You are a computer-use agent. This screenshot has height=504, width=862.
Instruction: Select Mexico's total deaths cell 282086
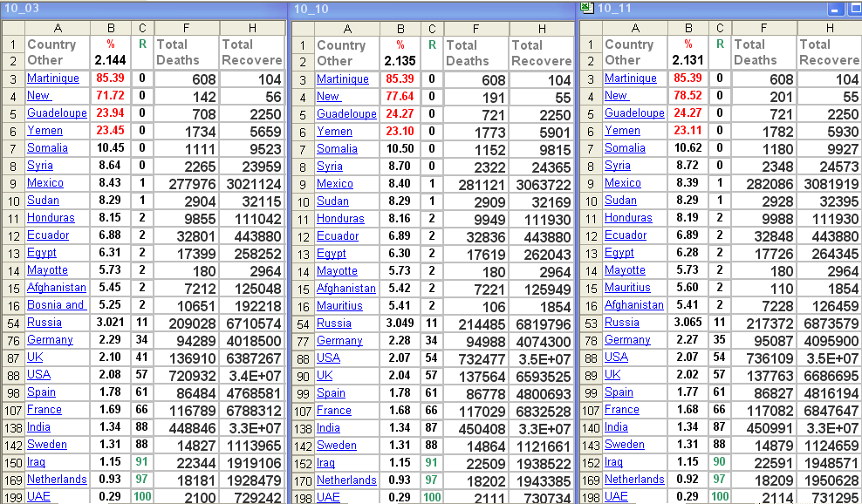(x=764, y=183)
